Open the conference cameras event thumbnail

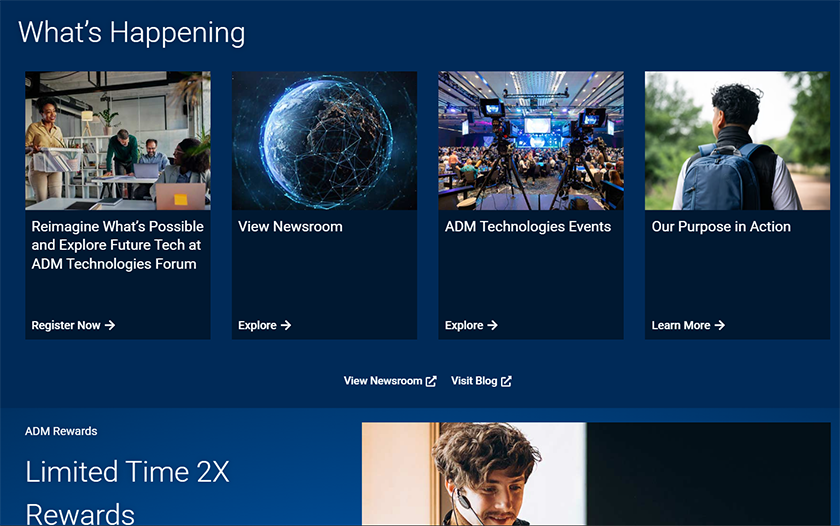point(530,140)
